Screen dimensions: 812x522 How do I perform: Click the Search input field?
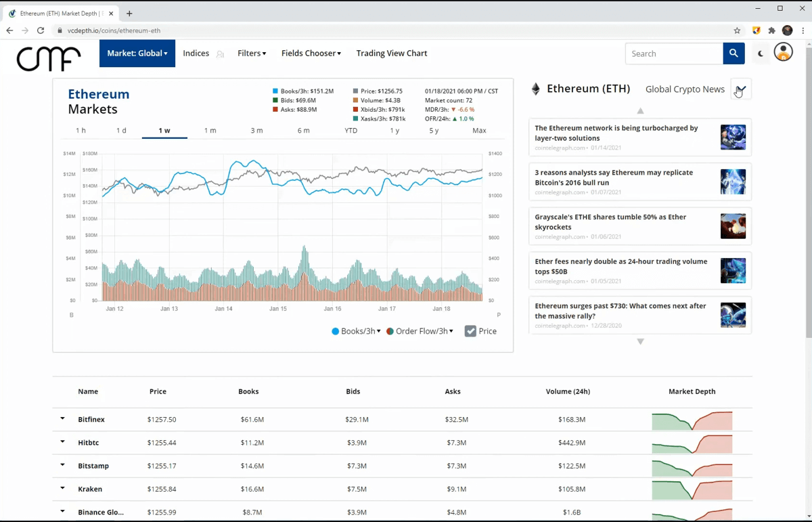pos(673,53)
